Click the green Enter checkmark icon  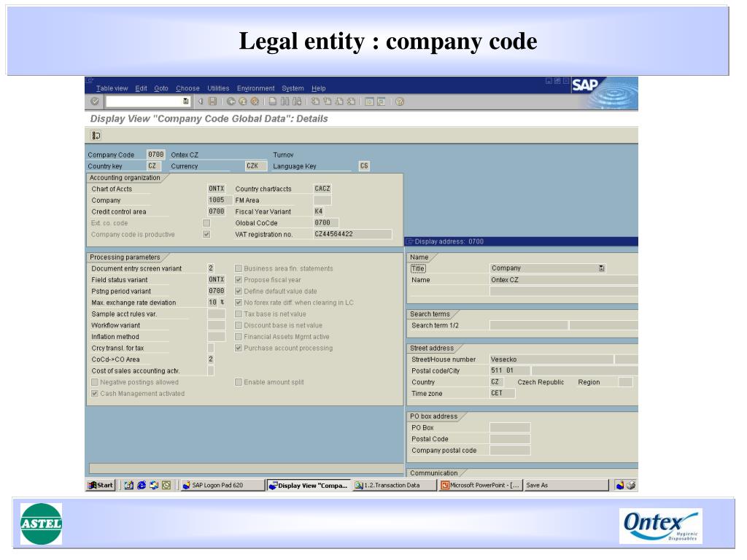pyautogui.click(x=95, y=101)
